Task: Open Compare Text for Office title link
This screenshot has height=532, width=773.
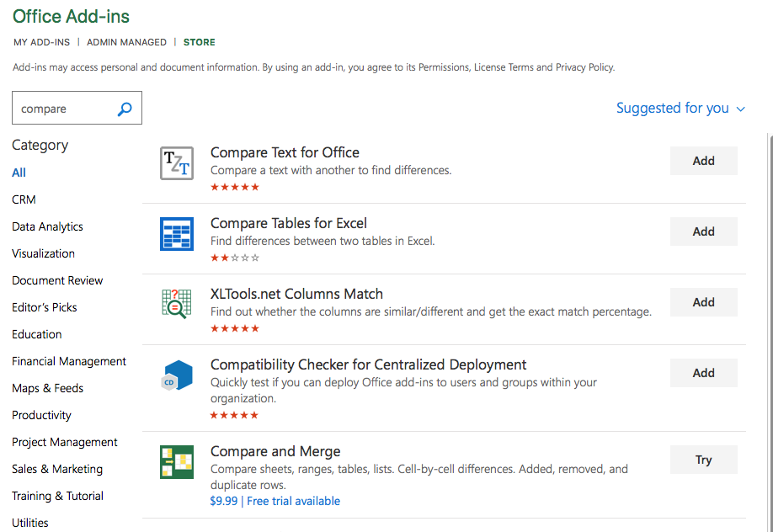Action: pos(285,153)
